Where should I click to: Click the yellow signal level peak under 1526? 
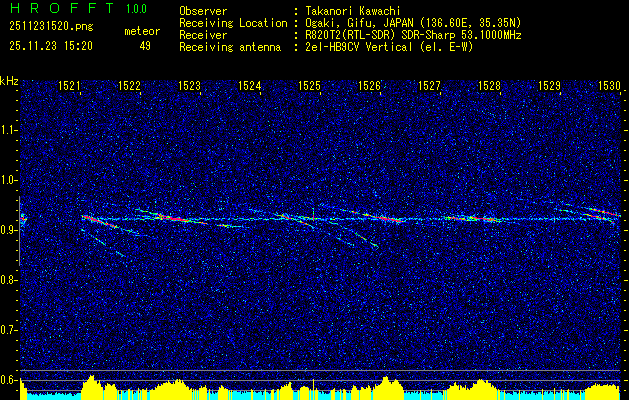(x=386, y=388)
